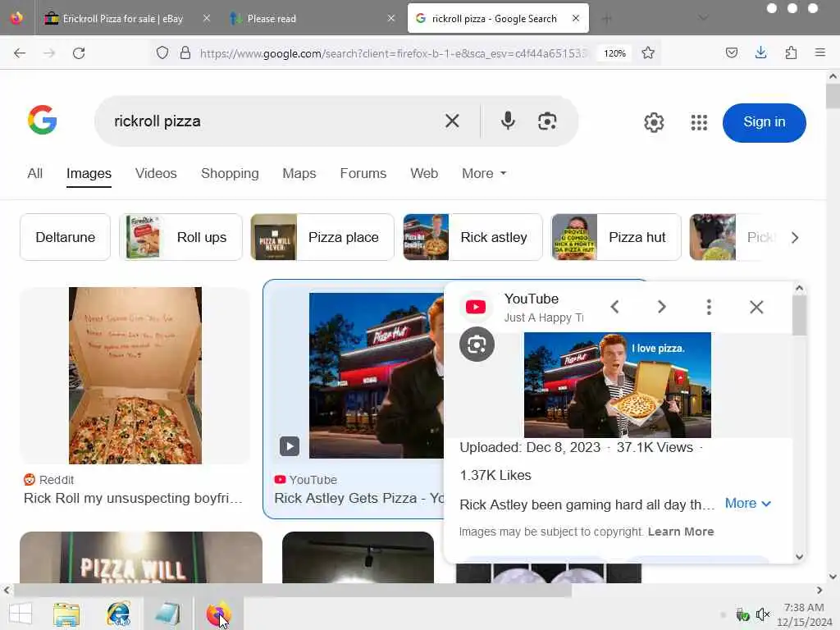This screenshot has height=630, width=840.
Task: Launch Internet Explorer from the taskbar
Action: click(118, 614)
